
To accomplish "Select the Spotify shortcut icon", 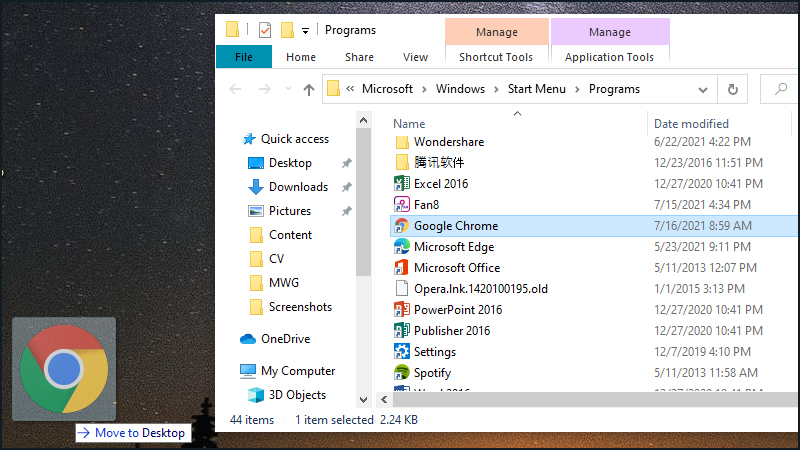I will point(402,373).
